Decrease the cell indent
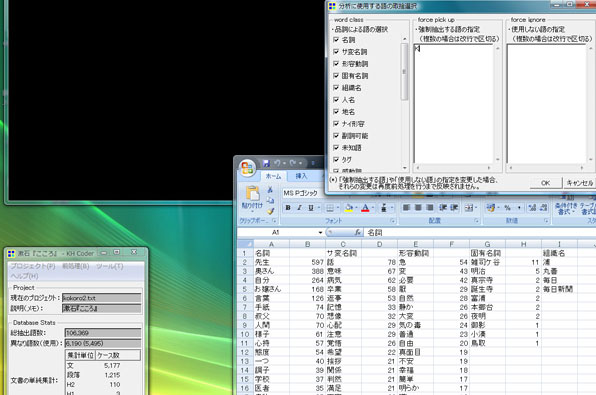 tap(443, 208)
